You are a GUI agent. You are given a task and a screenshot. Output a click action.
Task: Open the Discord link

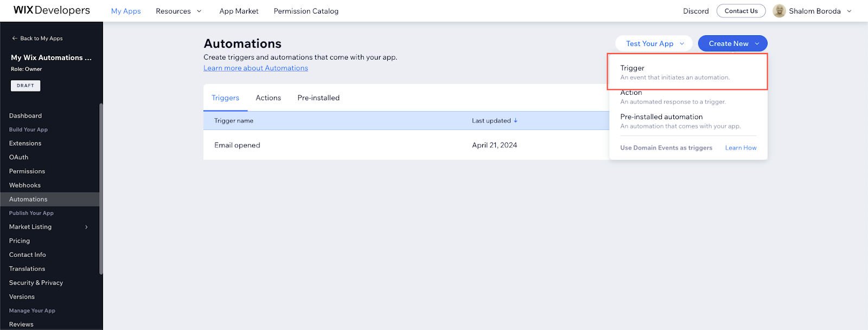pos(696,11)
